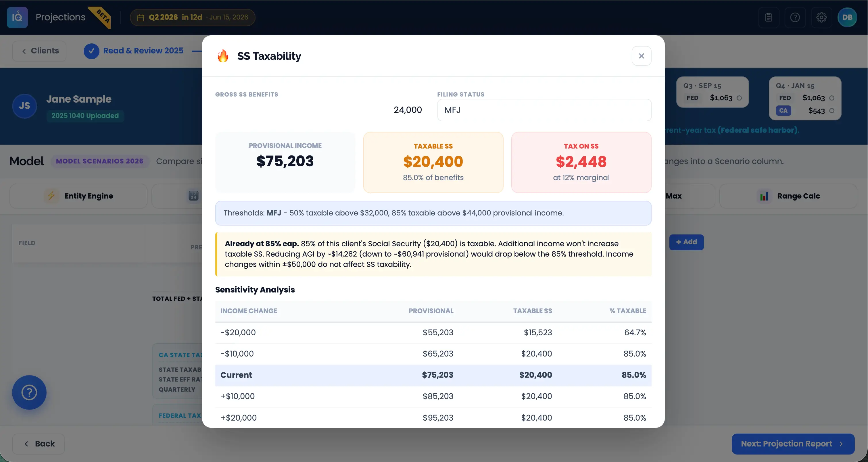Click the checkmark step icon for Read & Review

91,51
